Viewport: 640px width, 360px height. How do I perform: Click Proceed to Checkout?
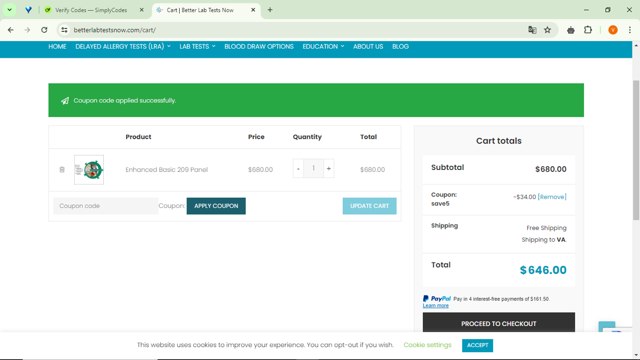tap(499, 323)
